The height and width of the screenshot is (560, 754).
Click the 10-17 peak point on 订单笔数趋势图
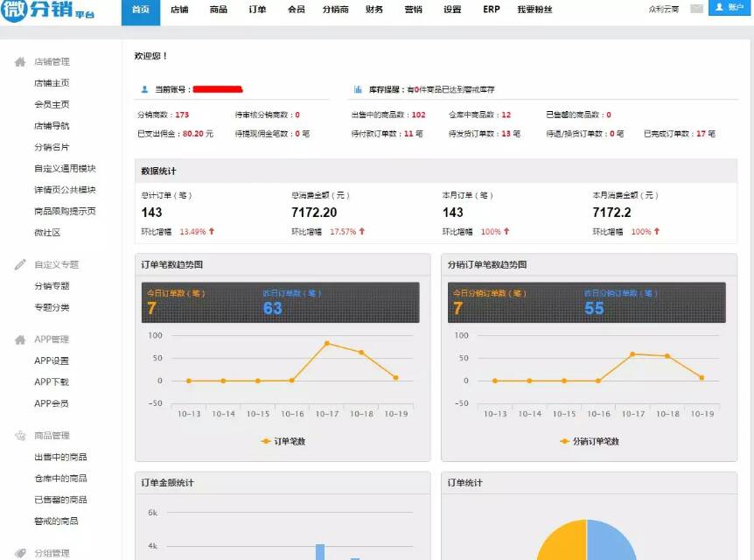[x=326, y=343]
